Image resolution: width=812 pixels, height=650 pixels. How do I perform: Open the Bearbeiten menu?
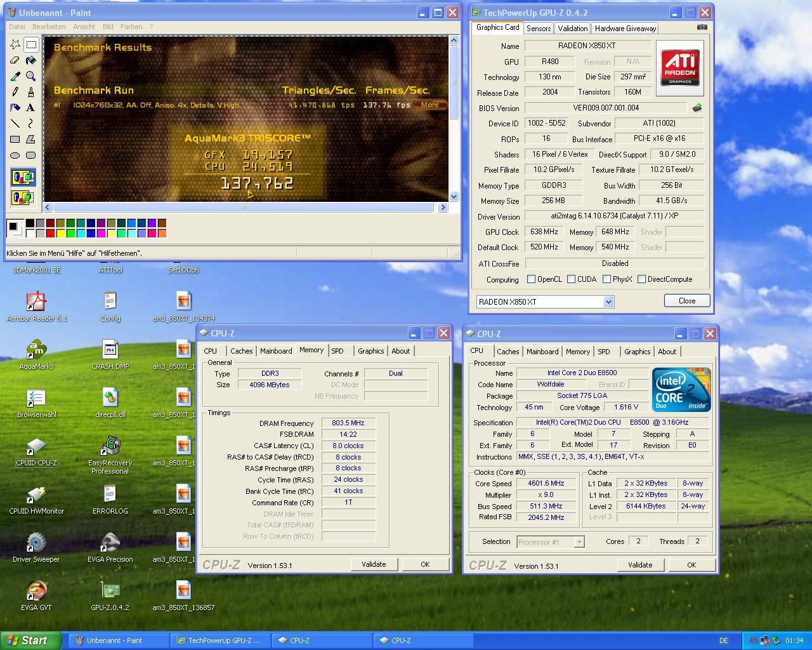[49, 27]
